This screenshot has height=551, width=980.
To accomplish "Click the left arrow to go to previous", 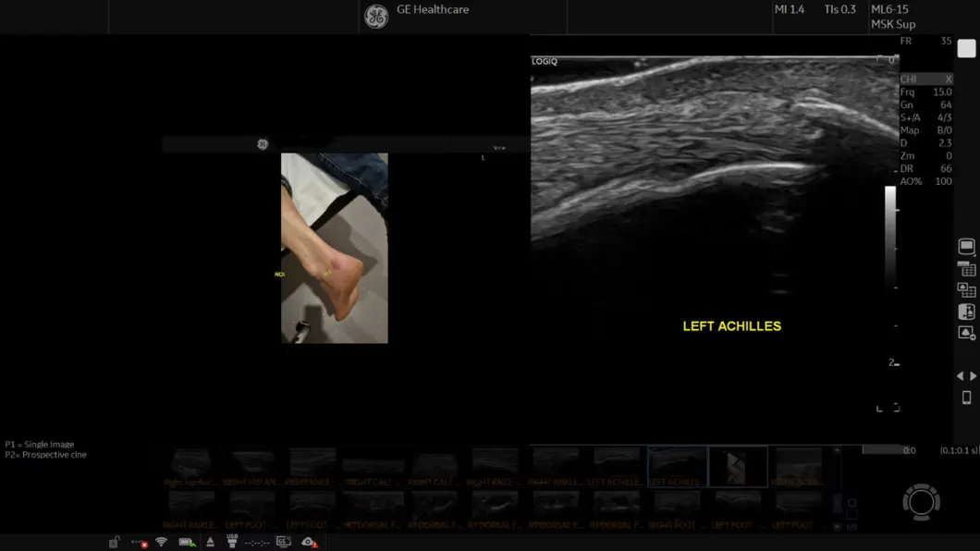I will (960, 376).
